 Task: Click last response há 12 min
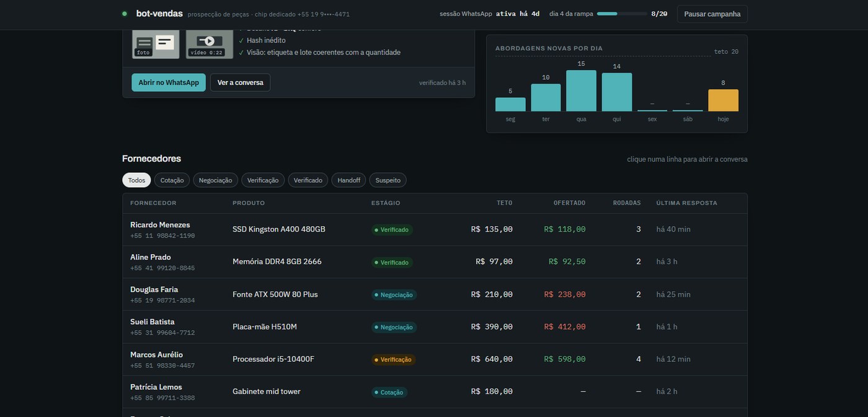(673, 359)
